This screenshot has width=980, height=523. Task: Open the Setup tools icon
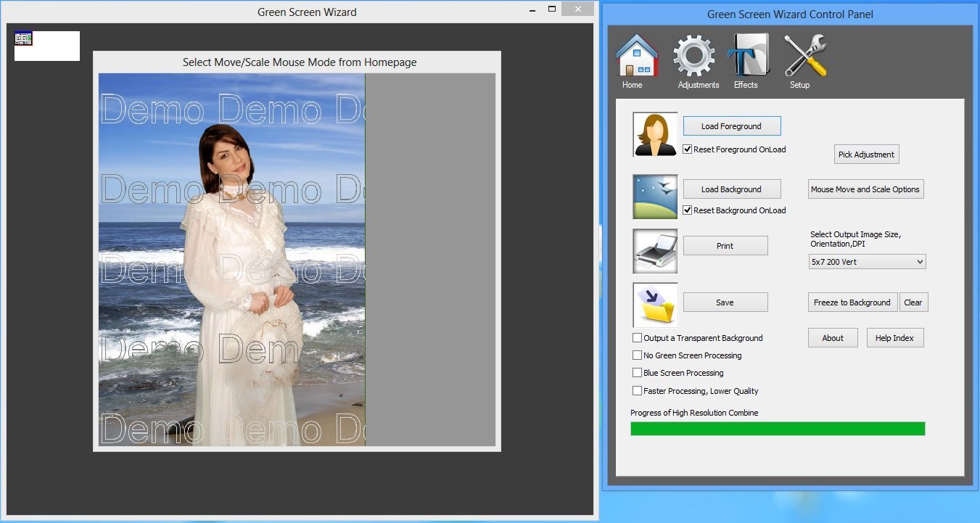(805, 56)
